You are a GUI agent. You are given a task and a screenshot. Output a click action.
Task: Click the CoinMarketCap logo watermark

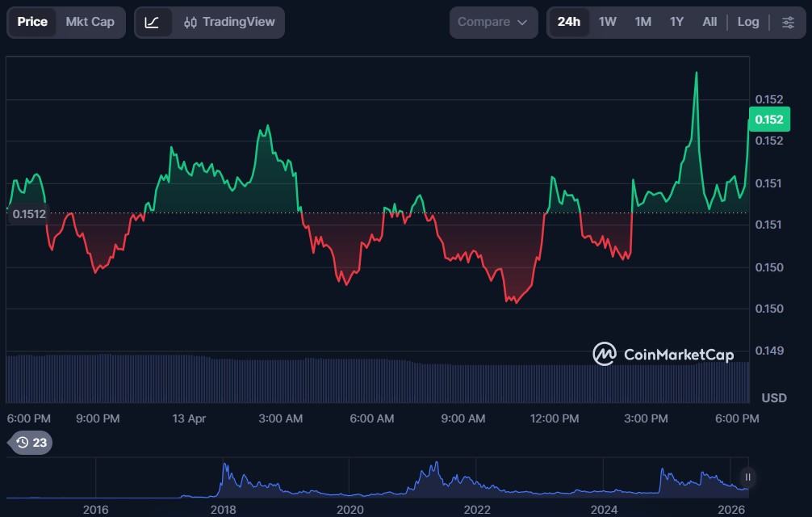pos(663,354)
